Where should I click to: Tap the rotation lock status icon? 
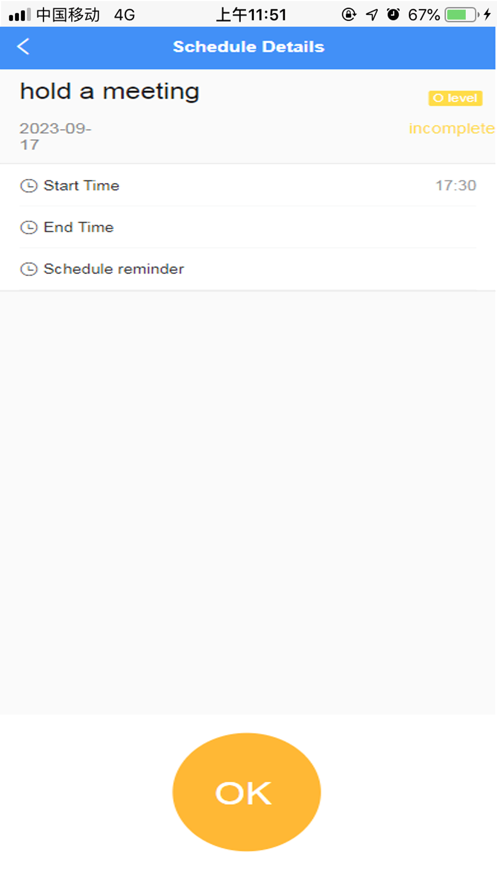tap(349, 15)
